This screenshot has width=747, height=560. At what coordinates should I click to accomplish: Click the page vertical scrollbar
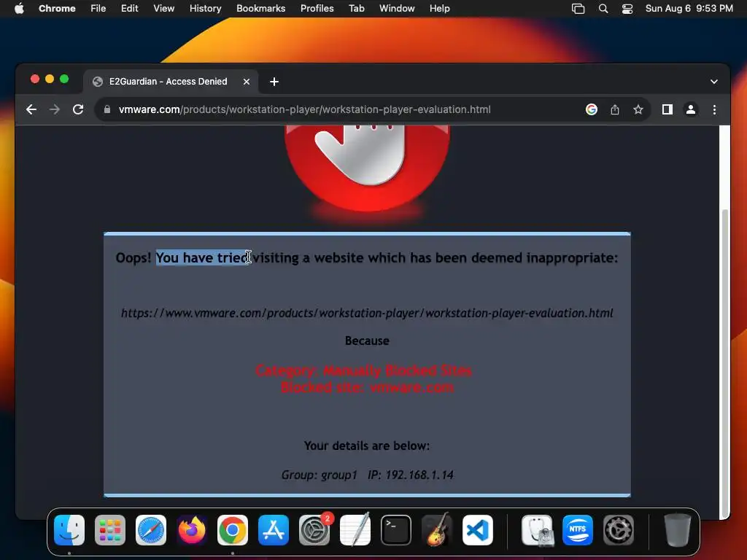coord(724,363)
